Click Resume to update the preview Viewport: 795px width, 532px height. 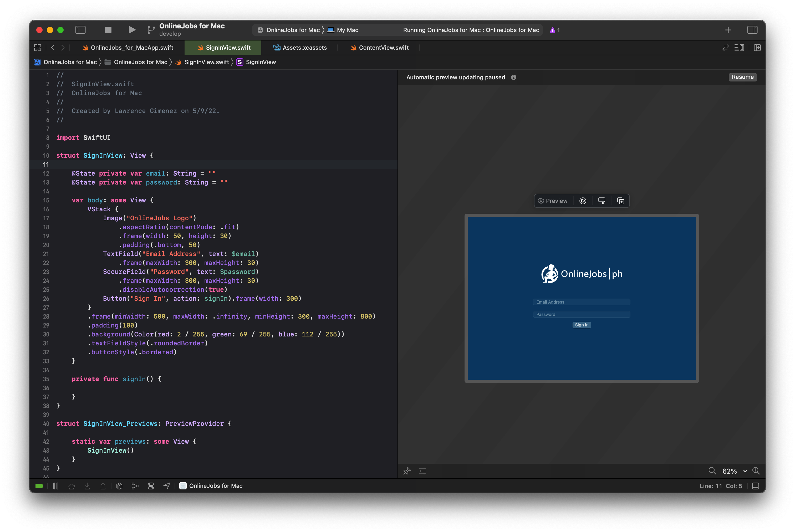coord(742,77)
